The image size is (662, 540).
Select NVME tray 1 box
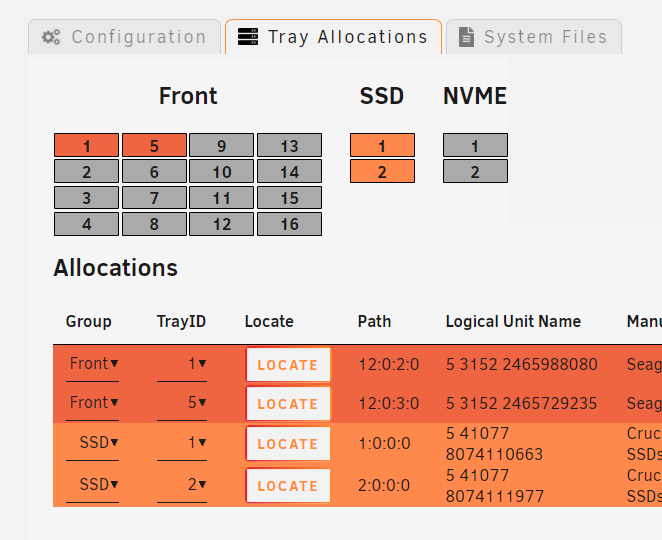pyautogui.click(x=475, y=145)
